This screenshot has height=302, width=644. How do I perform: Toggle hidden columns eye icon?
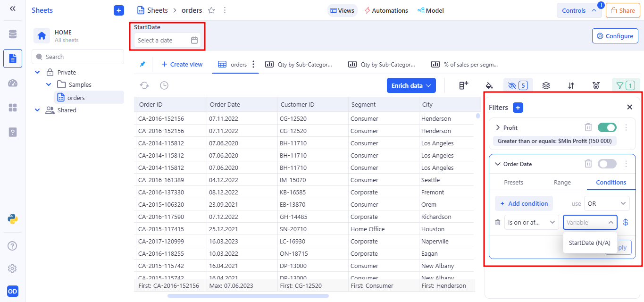(518, 85)
